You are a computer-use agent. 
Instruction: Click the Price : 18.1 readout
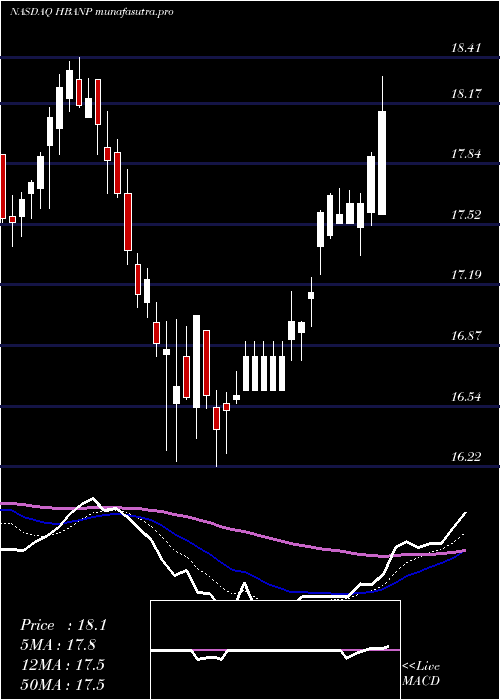(x=63, y=625)
